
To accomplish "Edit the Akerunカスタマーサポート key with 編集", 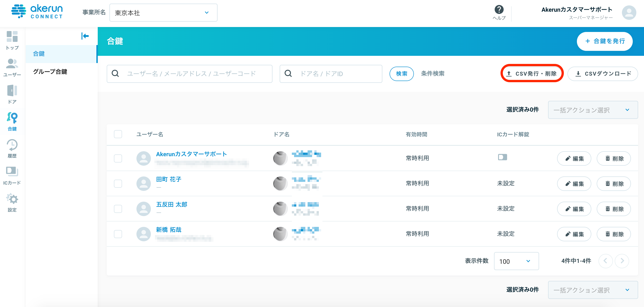I will [574, 158].
